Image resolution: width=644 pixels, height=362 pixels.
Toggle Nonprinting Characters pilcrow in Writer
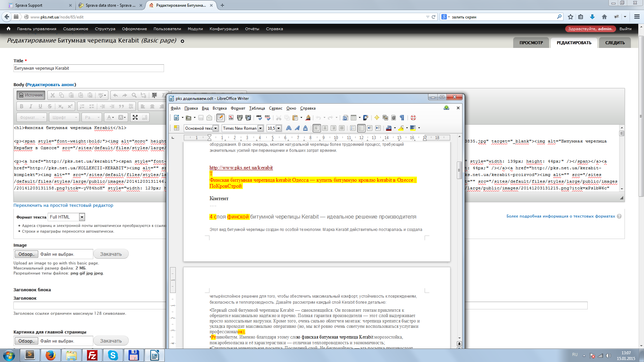point(402,118)
